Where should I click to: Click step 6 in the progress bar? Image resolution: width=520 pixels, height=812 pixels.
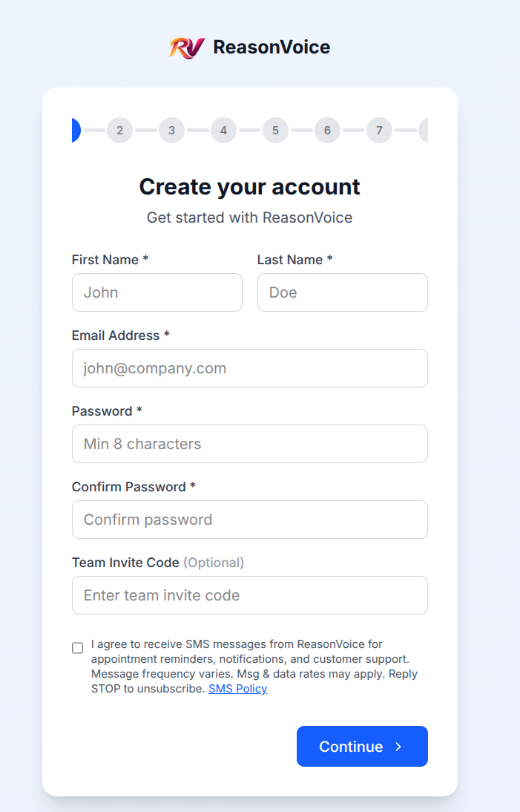click(327, 130)
